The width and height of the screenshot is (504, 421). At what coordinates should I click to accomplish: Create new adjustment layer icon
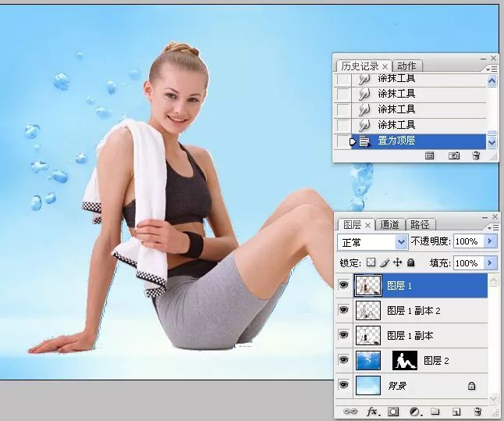pos(415,412)
